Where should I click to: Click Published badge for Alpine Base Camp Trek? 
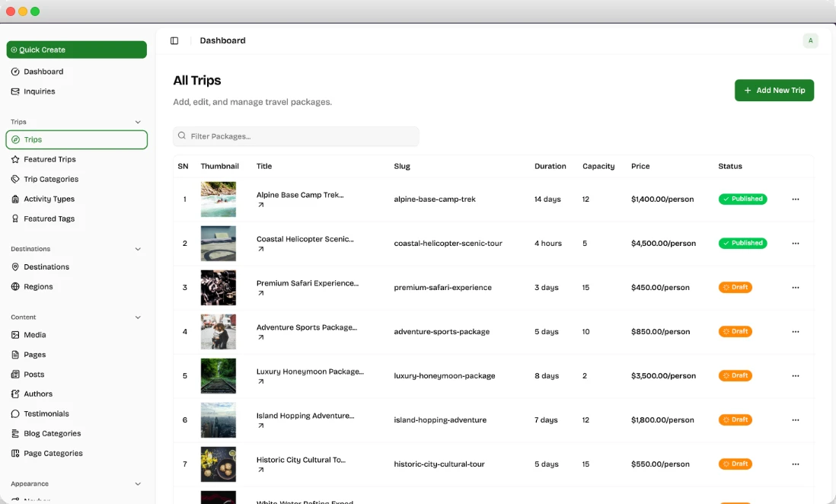click(x=742, y=199)
